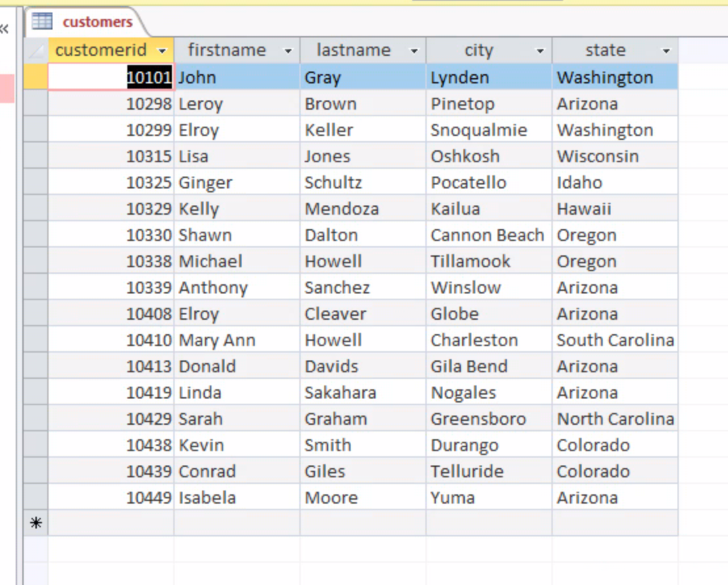The width and height of the screenshot is (728, 585).
Task: Open the firstname column filter dropdown
Action: coord(288,51)
